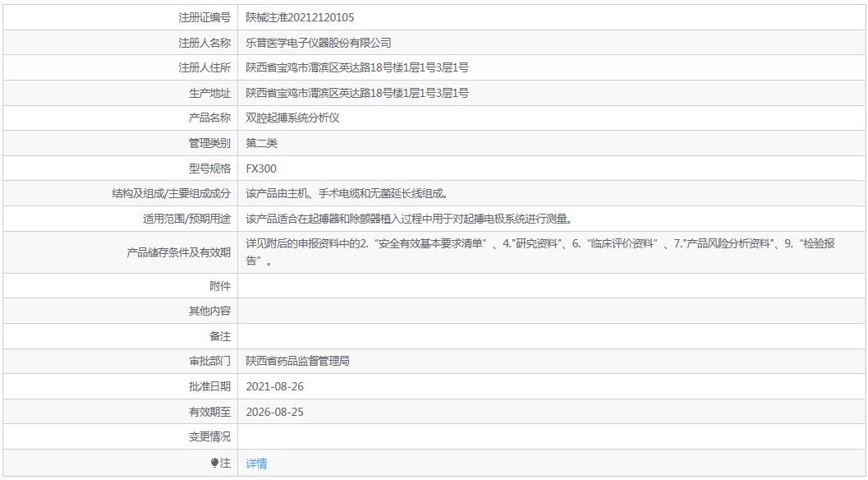Select registration number 陕械注准20212120105
Viewport: 868px width, 480px height.
coord(300,17)
